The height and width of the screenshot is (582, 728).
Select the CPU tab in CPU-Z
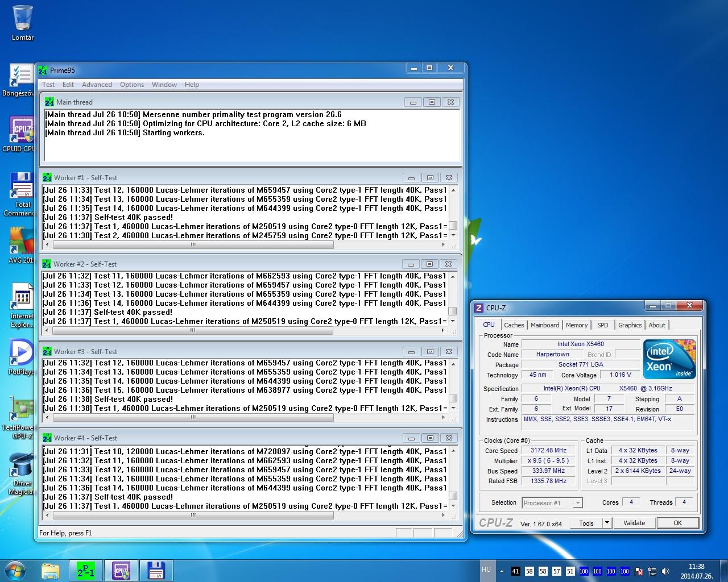click(489, 325)
